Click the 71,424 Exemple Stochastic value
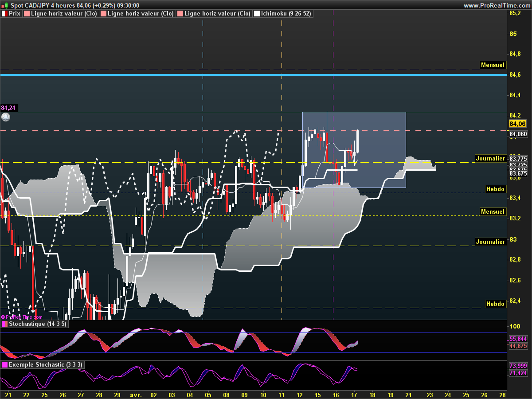This screenshot has width=532, height=399. (518, 373)
